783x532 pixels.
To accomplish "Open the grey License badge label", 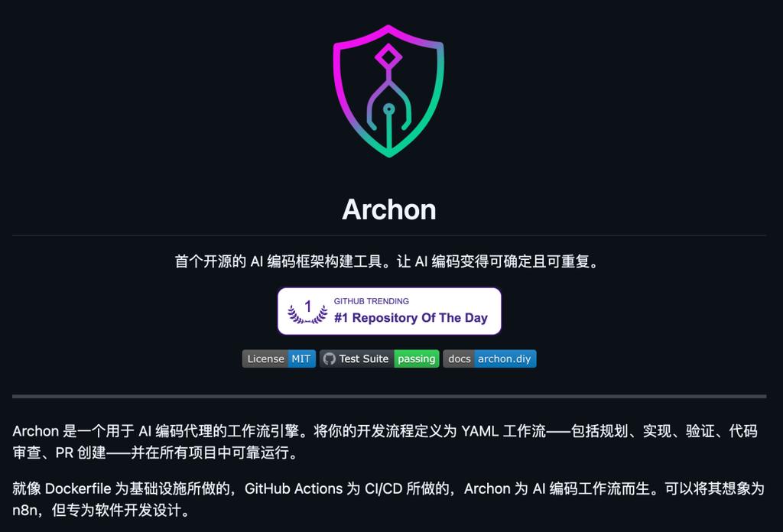I will (265, 358).
